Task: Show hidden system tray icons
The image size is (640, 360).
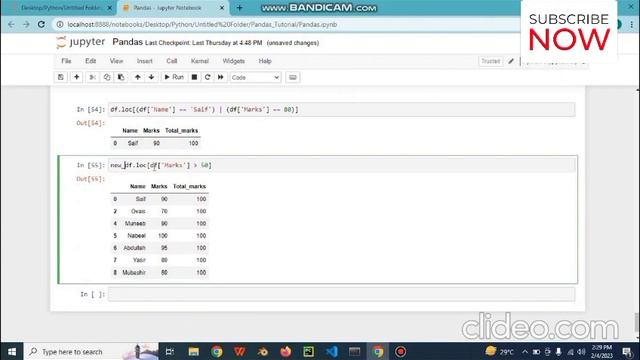Action: click(525, 352)
